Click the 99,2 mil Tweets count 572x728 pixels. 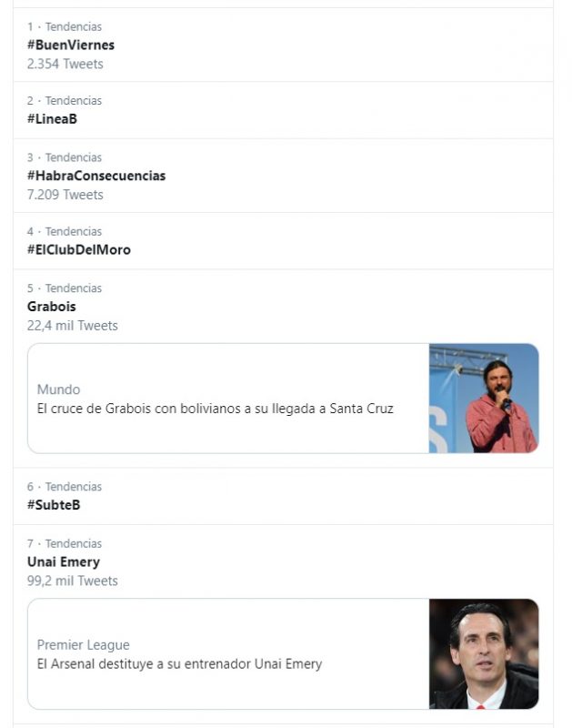(x=73, y=581)
